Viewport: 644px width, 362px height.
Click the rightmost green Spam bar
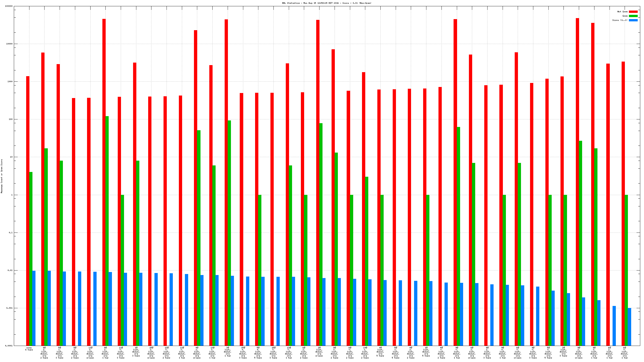click(626, 270)
